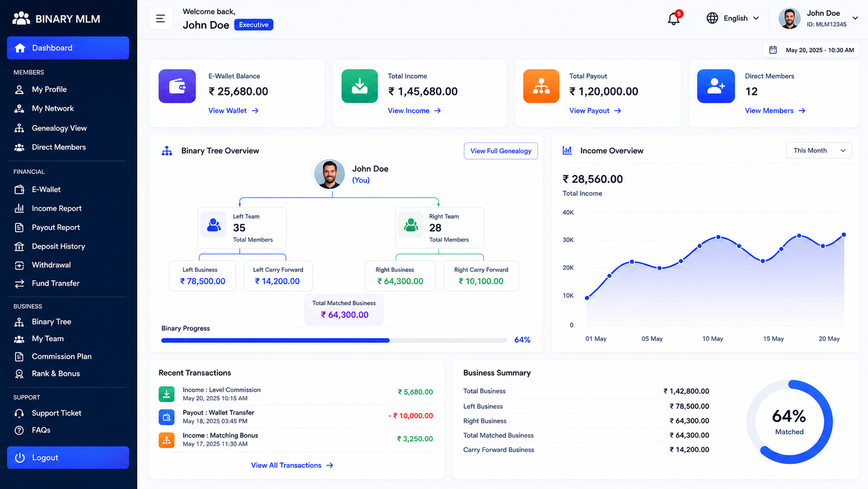868x489 pixels.
Task: Expand the John Doe account menu arrow
Action: (x=855, y=18)
